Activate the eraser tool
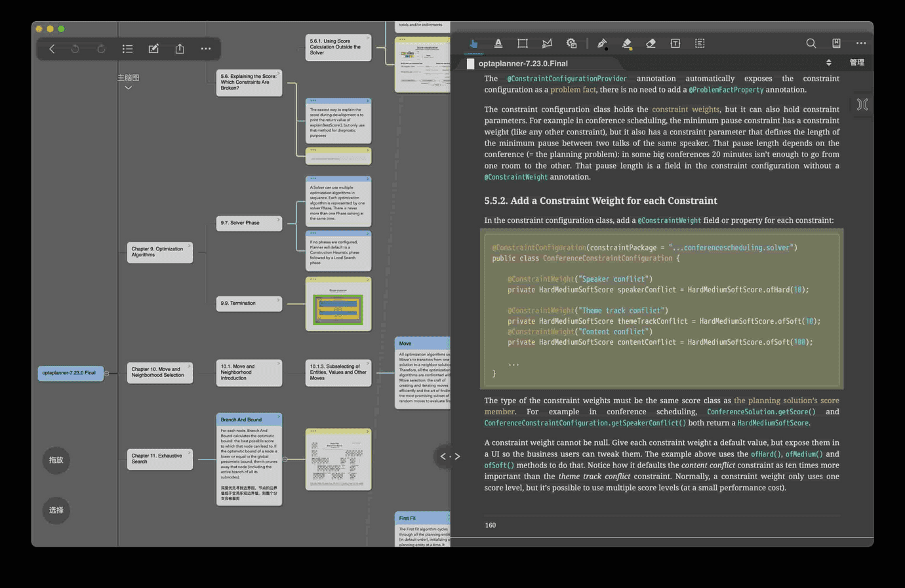 click(x=651, y=44)
